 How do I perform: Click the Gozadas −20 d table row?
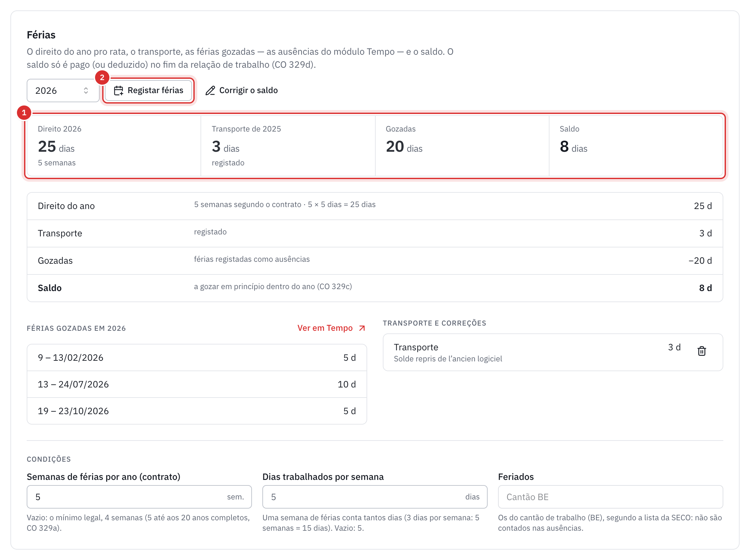pyautogui.click(x=375, y=261)
